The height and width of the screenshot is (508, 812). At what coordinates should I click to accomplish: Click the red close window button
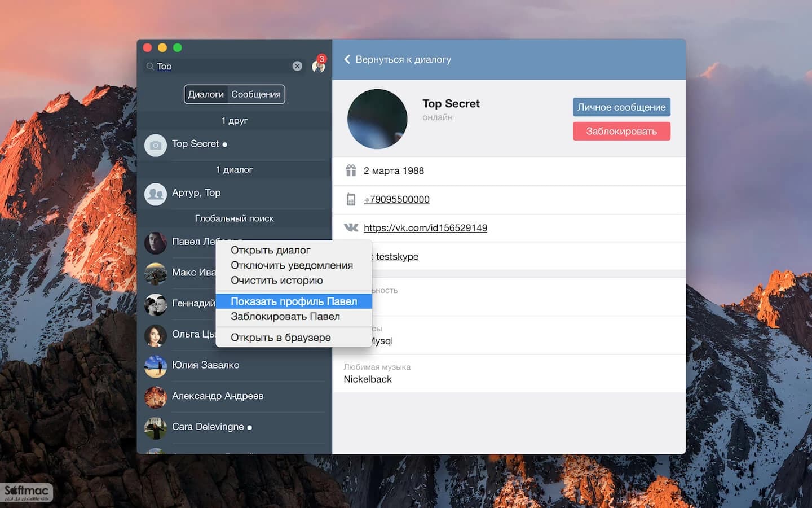(148, 48)
